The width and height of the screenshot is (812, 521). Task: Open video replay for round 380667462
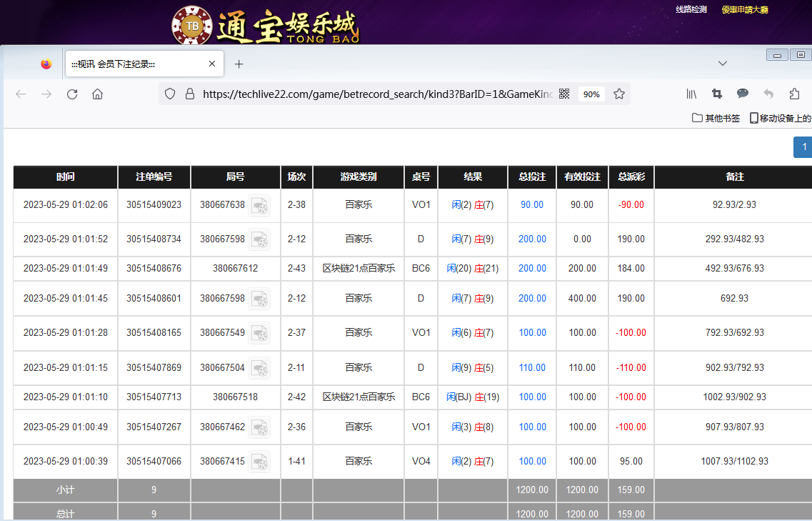point(259,427)
